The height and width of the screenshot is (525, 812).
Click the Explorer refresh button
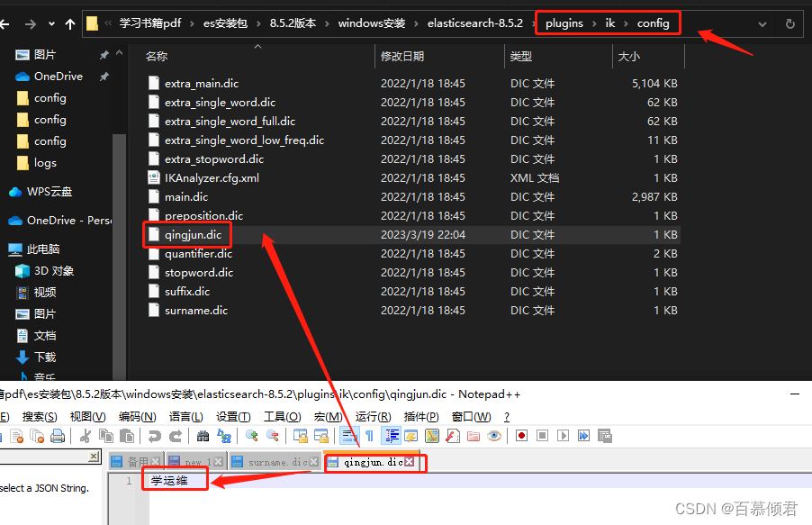click(790, 23)
